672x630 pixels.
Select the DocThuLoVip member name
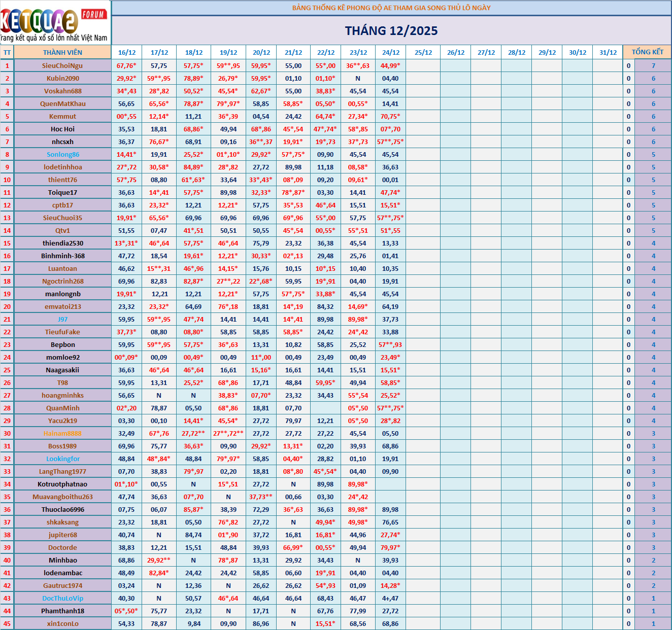point(63,598)
